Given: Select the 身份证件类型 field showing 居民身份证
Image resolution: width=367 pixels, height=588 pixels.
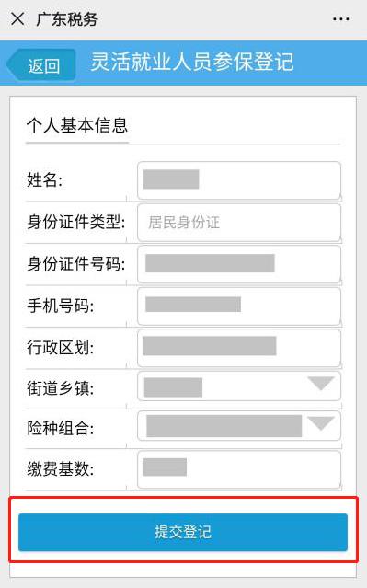Looking at the screenshot, I should [239, 223].
